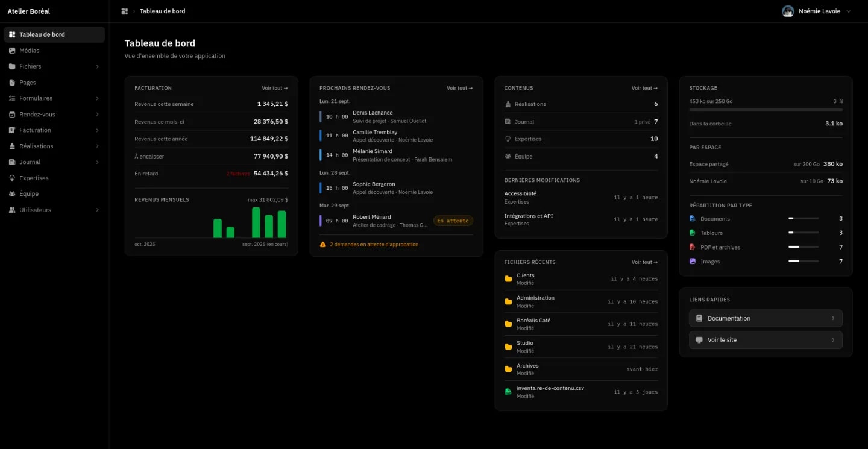Image resolution: width=868 pixels, height=449 pixels.
Task: Open the Documentation quick link
Action: (766, 318)
